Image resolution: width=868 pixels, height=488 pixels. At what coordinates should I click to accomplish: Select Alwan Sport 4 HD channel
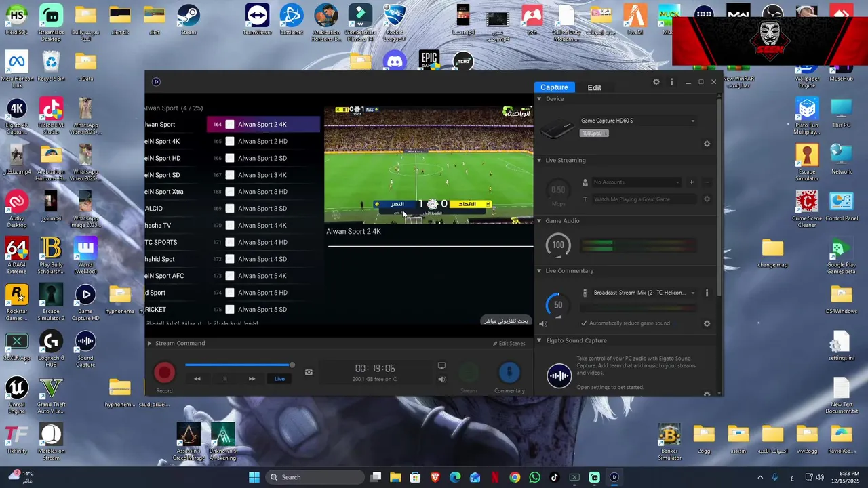[x=263, y=242]
